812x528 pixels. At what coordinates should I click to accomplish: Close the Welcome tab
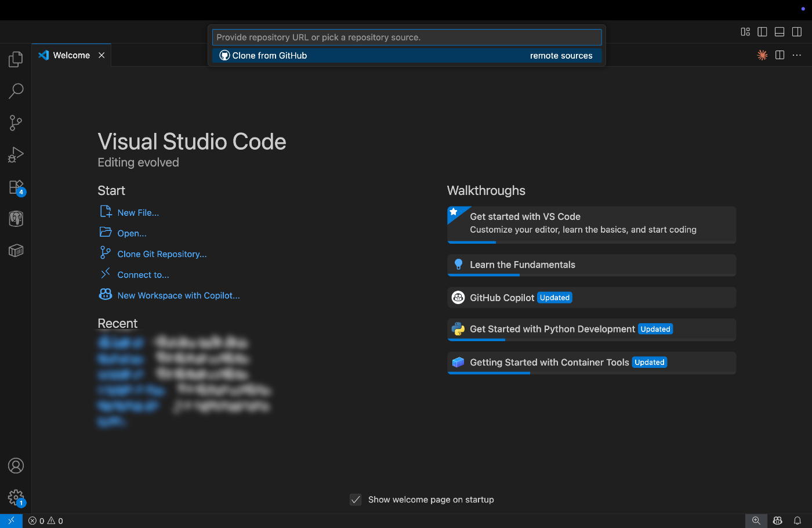101,55
